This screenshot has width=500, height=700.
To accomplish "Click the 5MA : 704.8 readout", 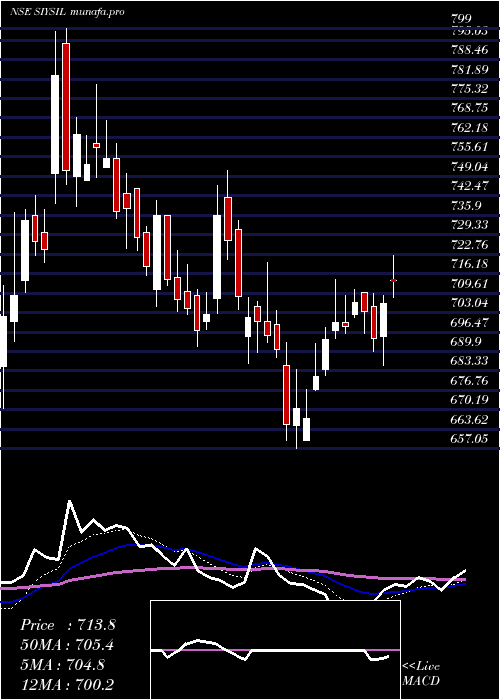I will coord(62,664).
